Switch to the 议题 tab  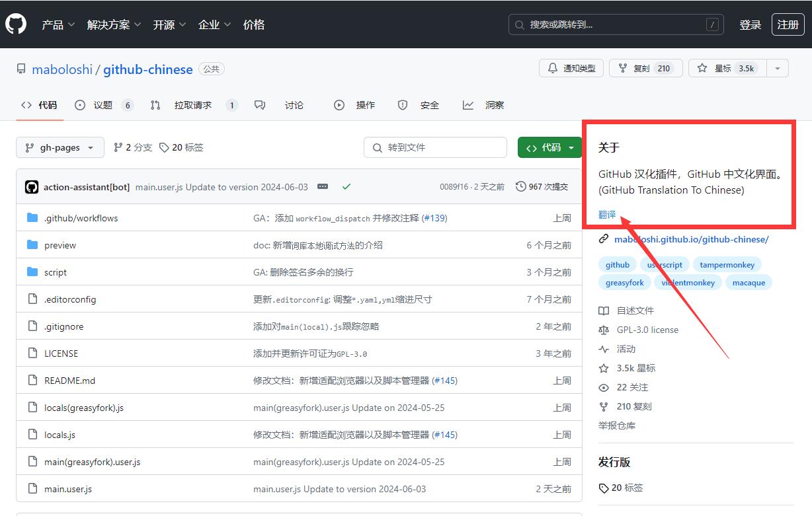[x=103, y=105]
